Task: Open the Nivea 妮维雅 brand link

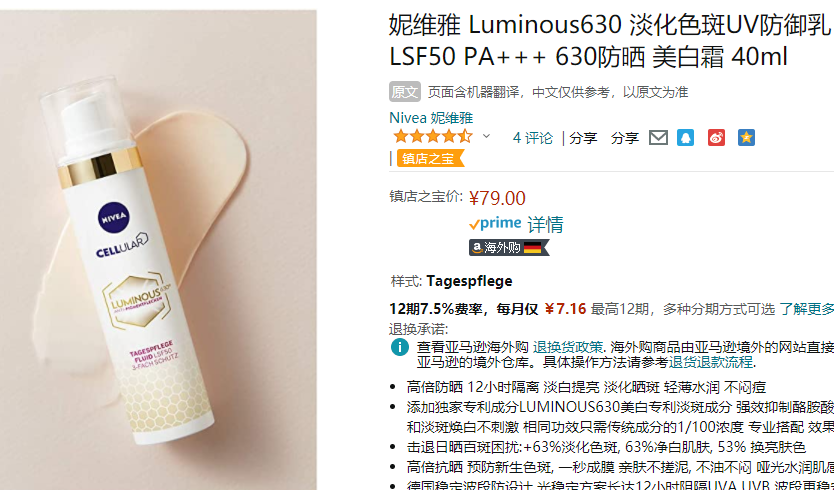Action: pyautogui.click(x=431, y=118)
